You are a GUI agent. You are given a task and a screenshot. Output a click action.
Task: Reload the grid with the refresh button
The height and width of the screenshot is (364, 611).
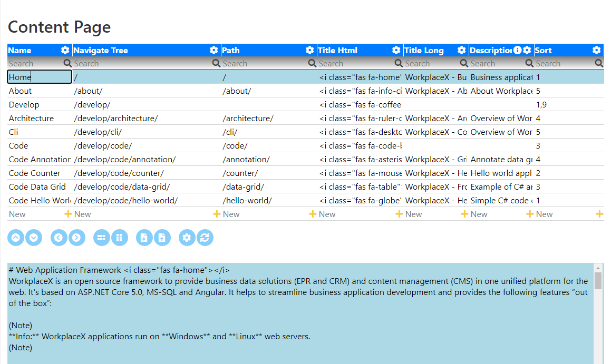205,238
